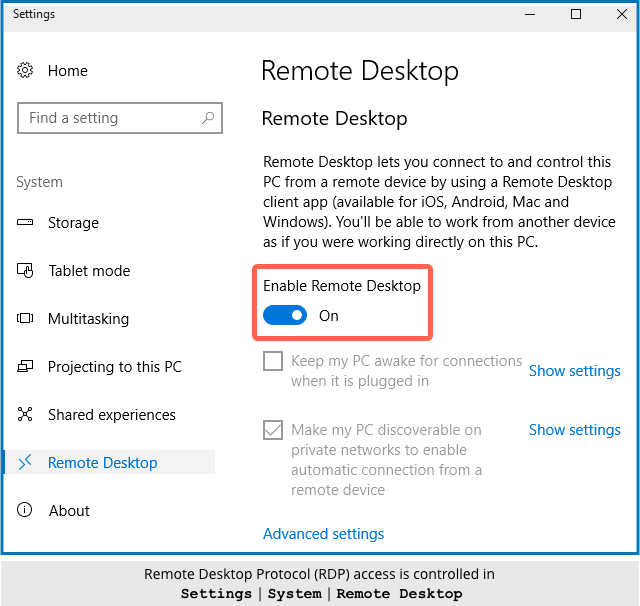640x606 pixels.
Task: Click the Tablet mode icon
Action: pyautogui.click(x=26, y=271)
